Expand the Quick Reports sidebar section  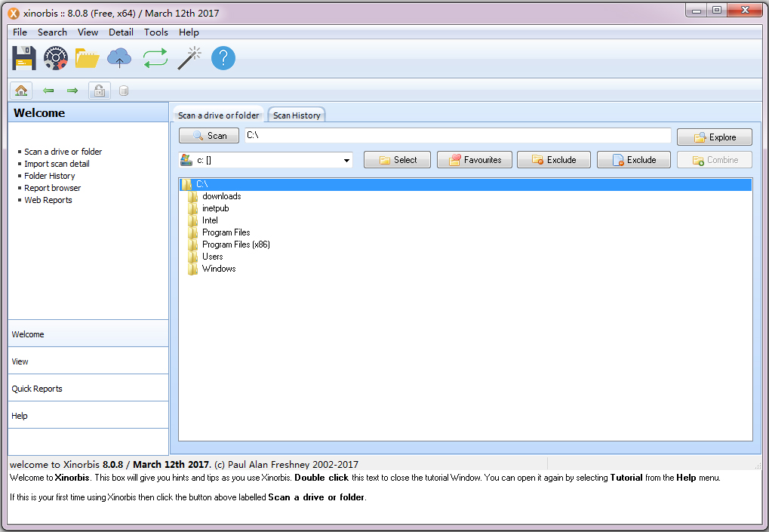pyautogui.click(x=88, y=389)
